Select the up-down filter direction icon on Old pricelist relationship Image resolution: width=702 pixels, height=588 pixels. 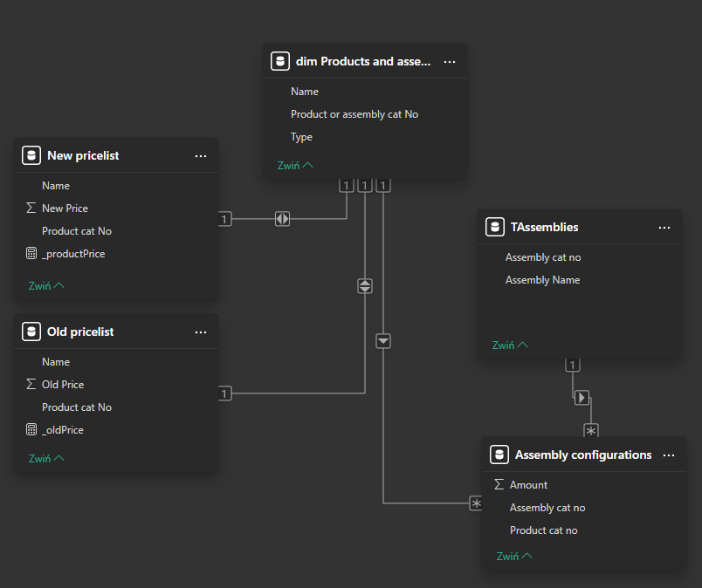(x=365, y=286)
